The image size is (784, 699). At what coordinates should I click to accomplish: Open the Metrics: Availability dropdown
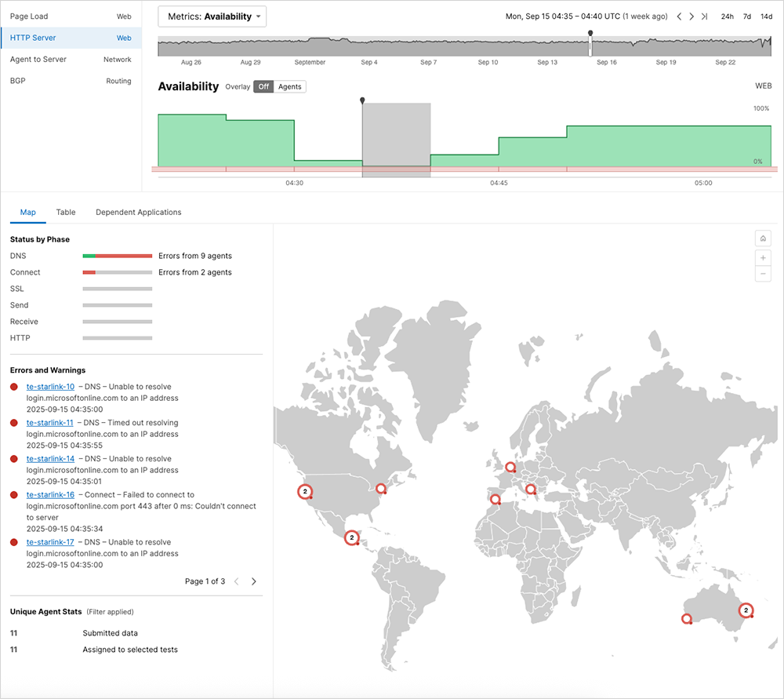click(x=212, y=16)
